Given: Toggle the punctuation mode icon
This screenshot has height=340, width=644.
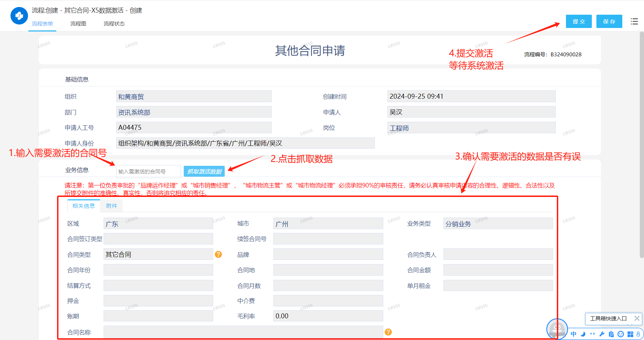Looking at the screenshot, I should pyautogui.click(x=592, y=334).
